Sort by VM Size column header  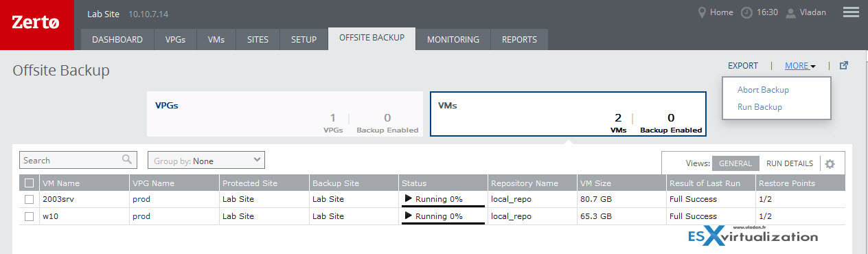pyautogui.click(x=622, y=183)
